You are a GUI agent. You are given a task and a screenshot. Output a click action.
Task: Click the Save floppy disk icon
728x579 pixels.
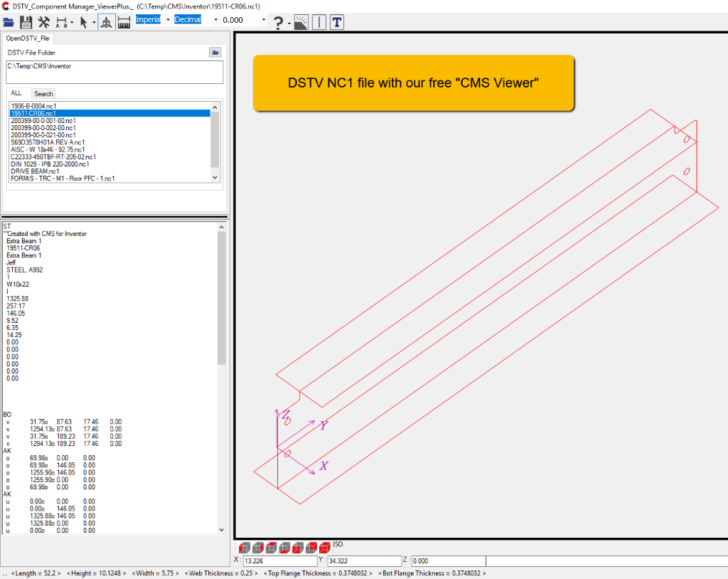point(26,22)
